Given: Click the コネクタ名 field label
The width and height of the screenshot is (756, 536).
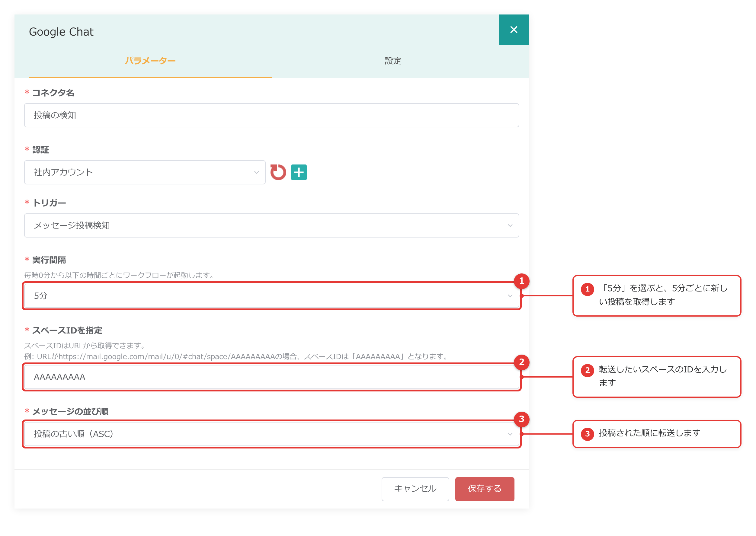Looking at the screenshot, I should pos(53,93).
